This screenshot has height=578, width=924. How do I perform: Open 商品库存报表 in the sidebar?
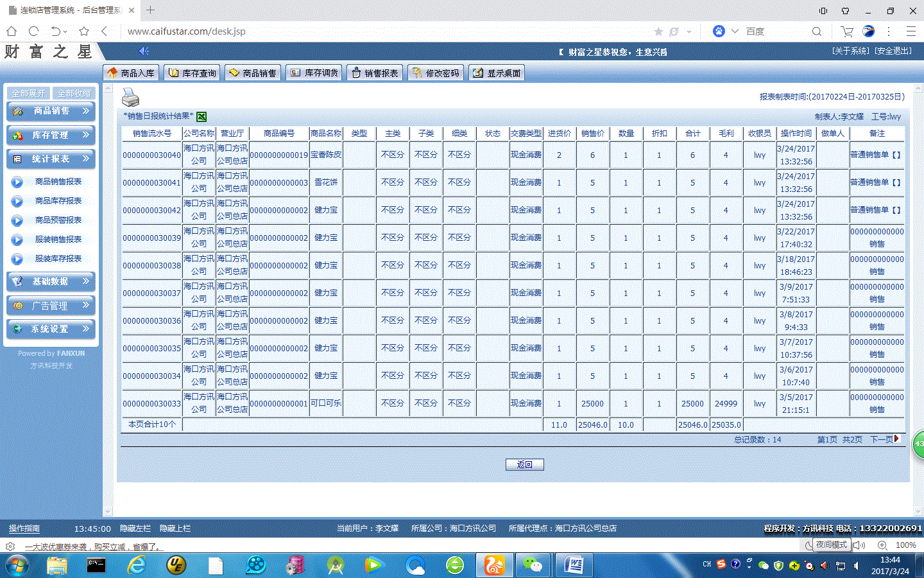58,201
